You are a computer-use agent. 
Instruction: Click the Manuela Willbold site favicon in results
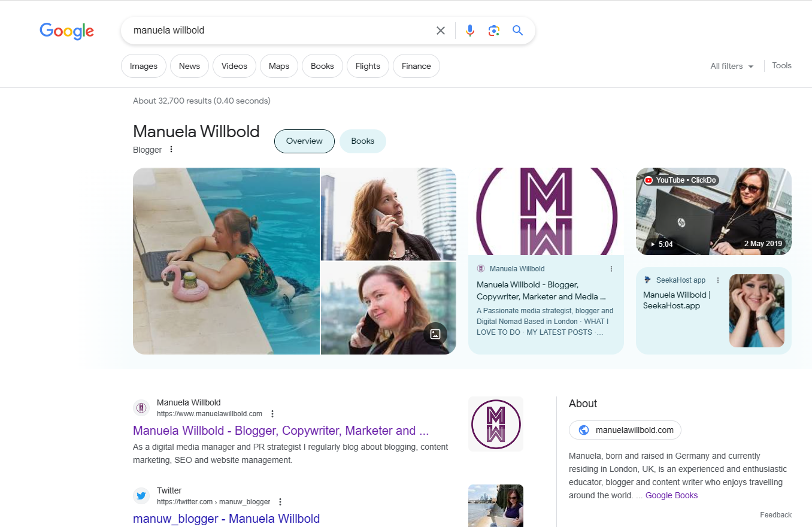tap(141, 408)
